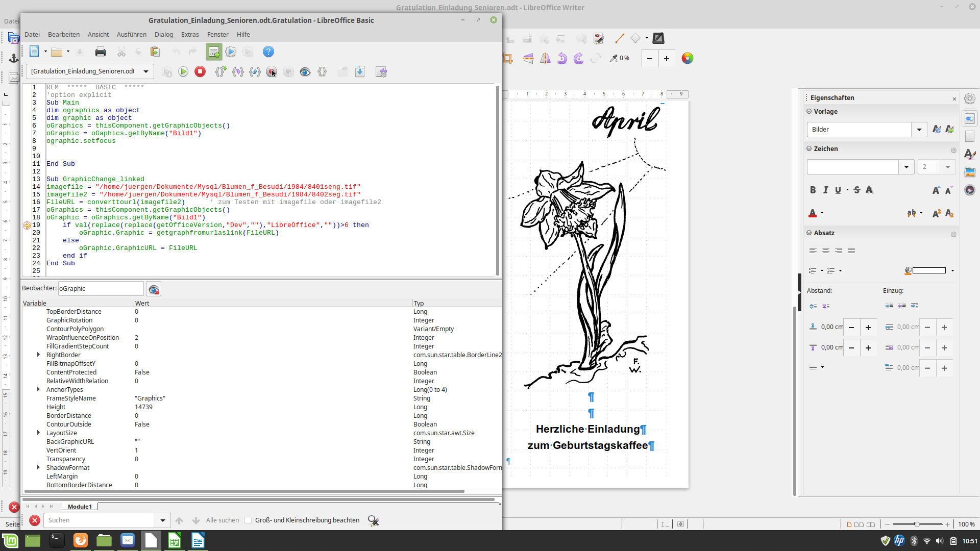This screenshot has width=980, height=551.
Task: Set paragraph alignment to left
Action: click(x=813, y=251)
